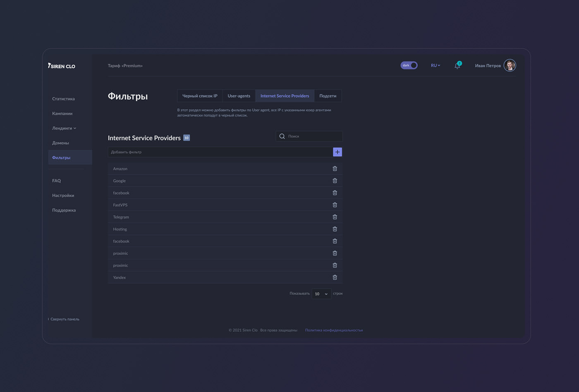The width and height of the screenshot is (579, 392).
Task: Open Политика конфиденциальности link
Action: pos(334,330)
